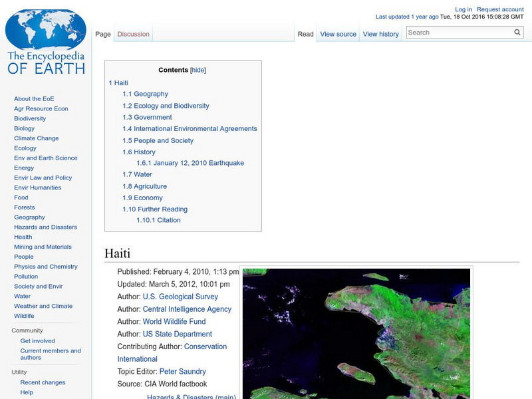Open the Request account link

500,10
